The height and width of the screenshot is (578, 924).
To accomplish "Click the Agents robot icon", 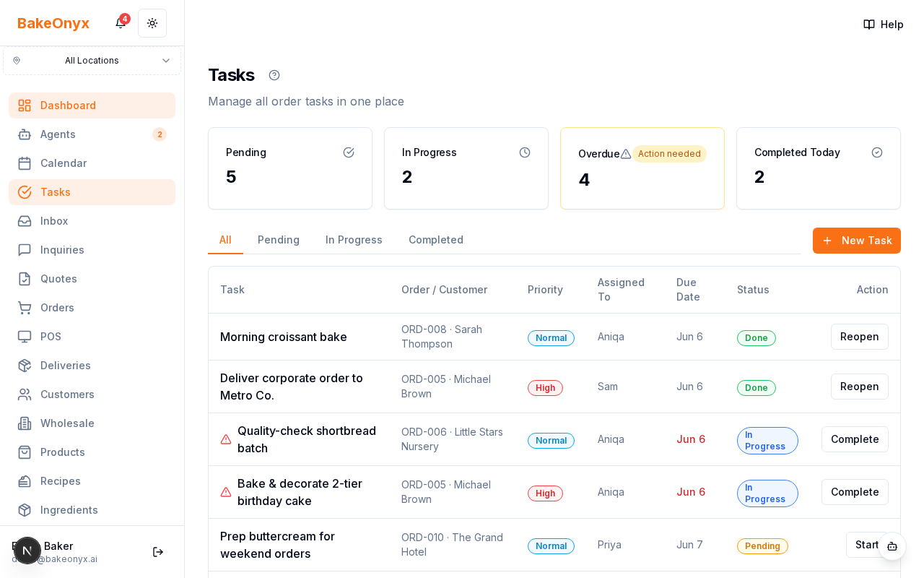I will pyautogui.click(x=25, y=134).
